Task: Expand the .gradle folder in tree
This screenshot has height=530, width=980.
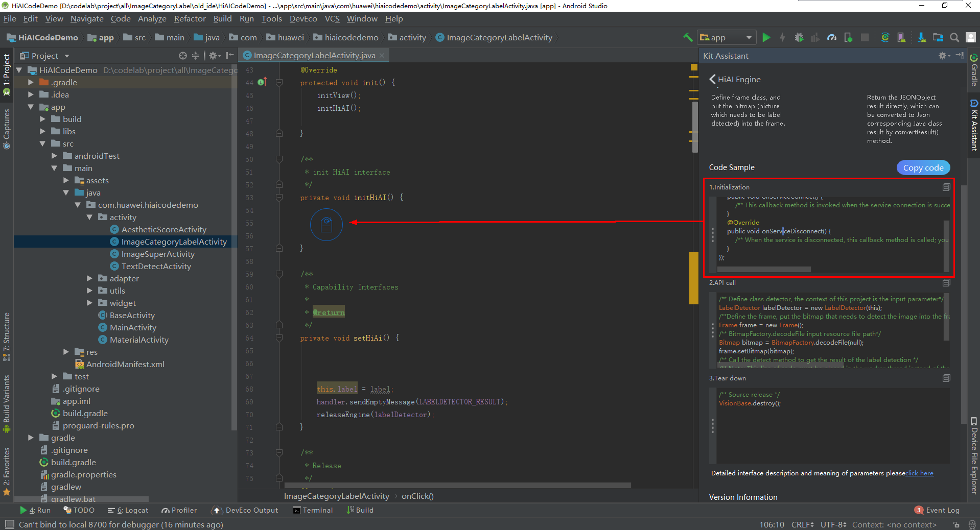Action: (x=31, y=82)
